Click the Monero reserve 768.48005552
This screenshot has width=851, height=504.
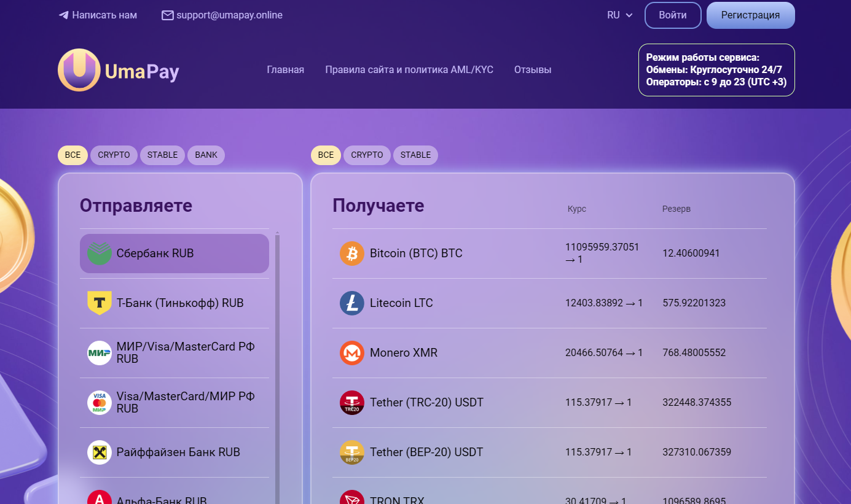694,353
